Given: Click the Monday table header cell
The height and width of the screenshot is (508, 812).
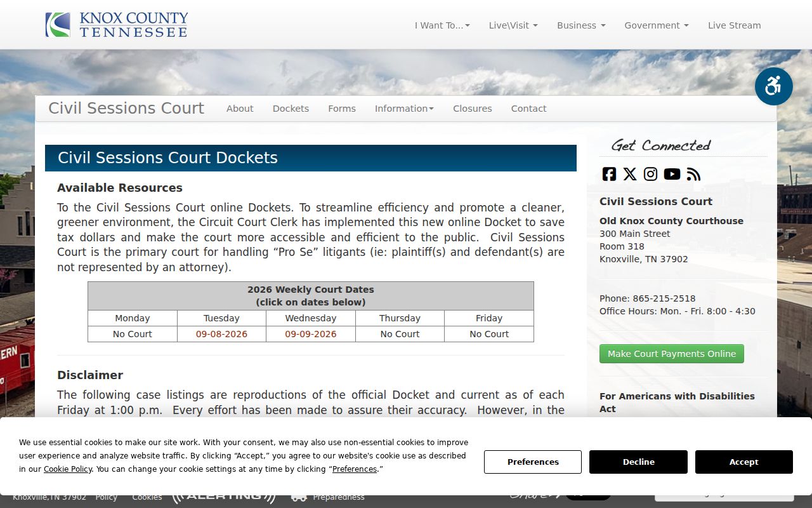Looking at the screenshot, I should click(133, 318).
